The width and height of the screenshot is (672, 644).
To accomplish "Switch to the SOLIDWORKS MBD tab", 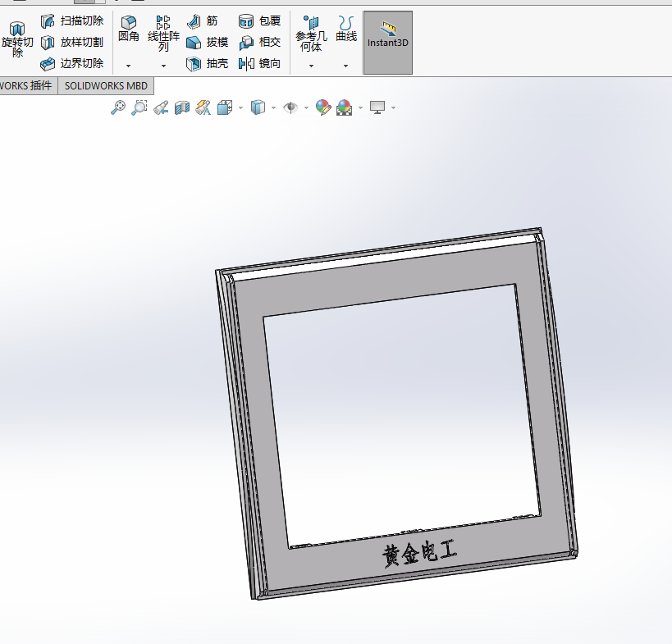I will coord(106,85).
